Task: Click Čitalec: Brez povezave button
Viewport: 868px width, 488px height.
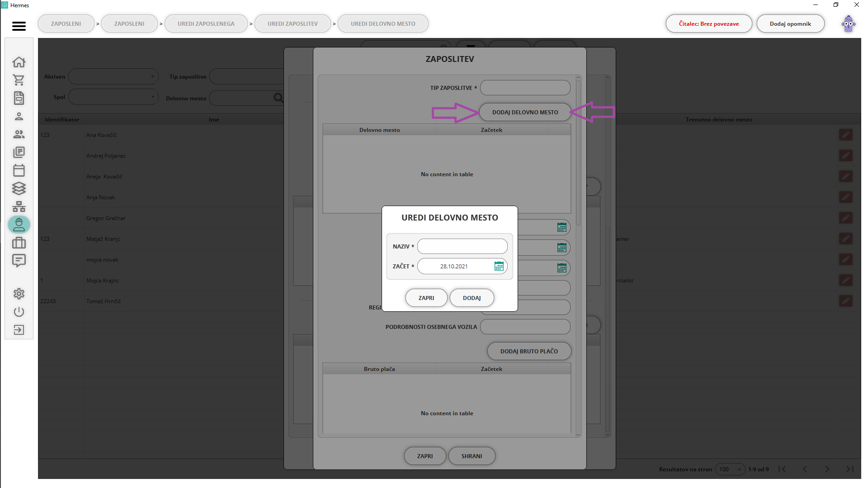Action: click(x=708, y=24)
